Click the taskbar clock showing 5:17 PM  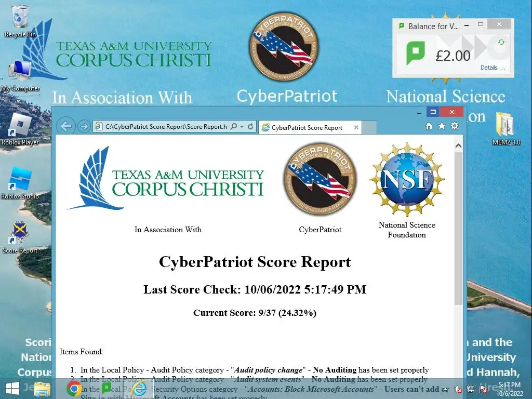point(510,389)
